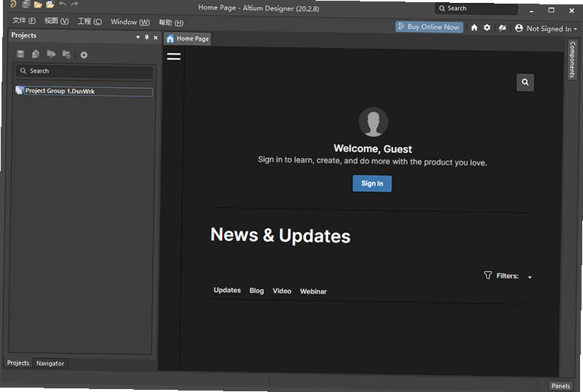This screenshot has width=583, height=392.
Task: Click the Welcome, Guest heading
Action: pos(373,149)
